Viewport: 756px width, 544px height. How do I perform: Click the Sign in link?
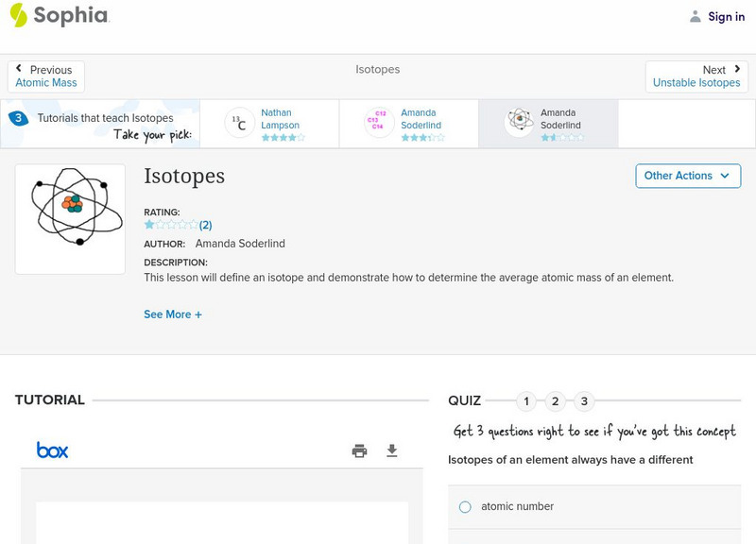(726, 16)
